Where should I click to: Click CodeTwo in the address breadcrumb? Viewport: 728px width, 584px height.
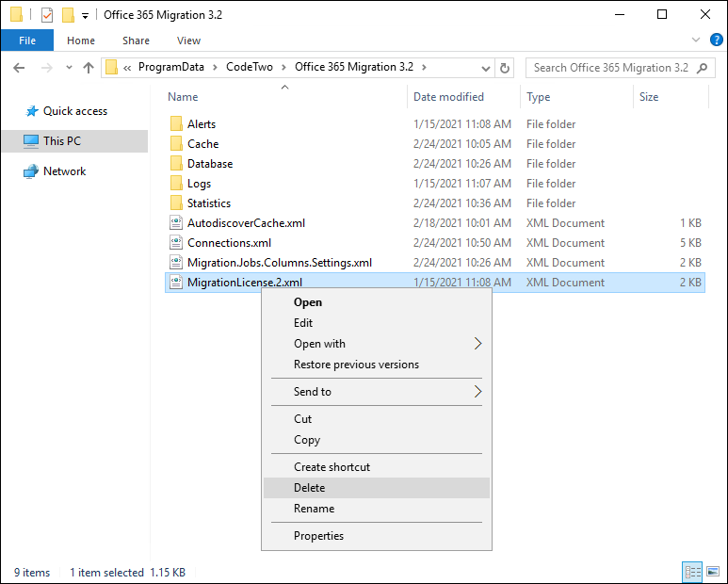[x=250, y=67]
